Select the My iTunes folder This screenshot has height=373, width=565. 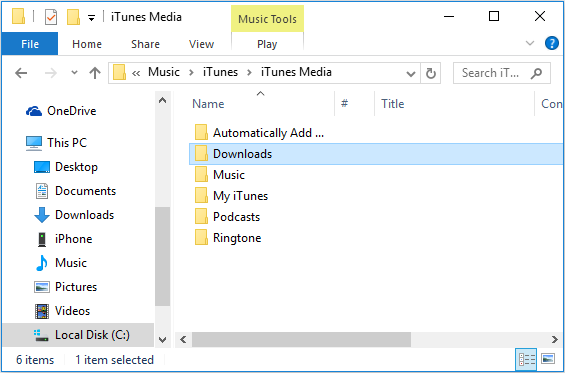(232, 196)
